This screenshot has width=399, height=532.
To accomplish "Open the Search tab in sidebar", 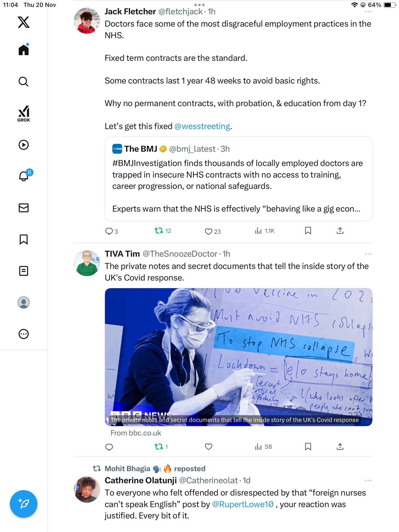I will tap(24, 82).
